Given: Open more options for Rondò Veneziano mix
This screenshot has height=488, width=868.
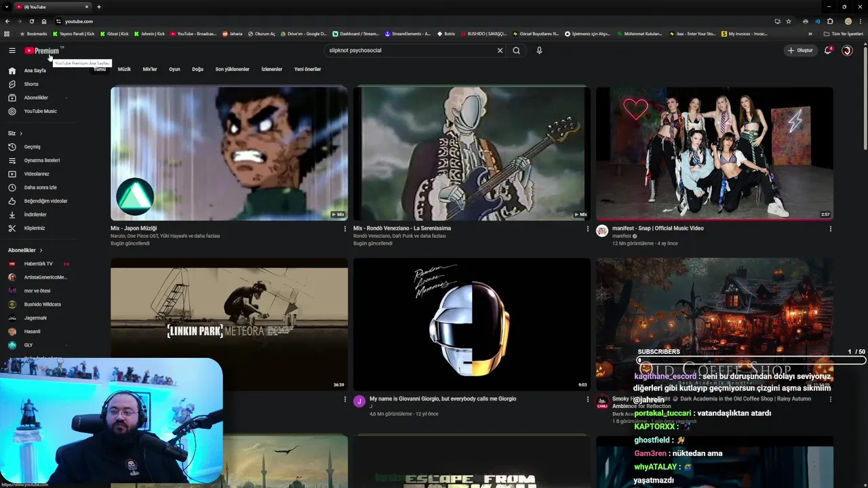Looking at the screenshot, I should pos(587,229).
